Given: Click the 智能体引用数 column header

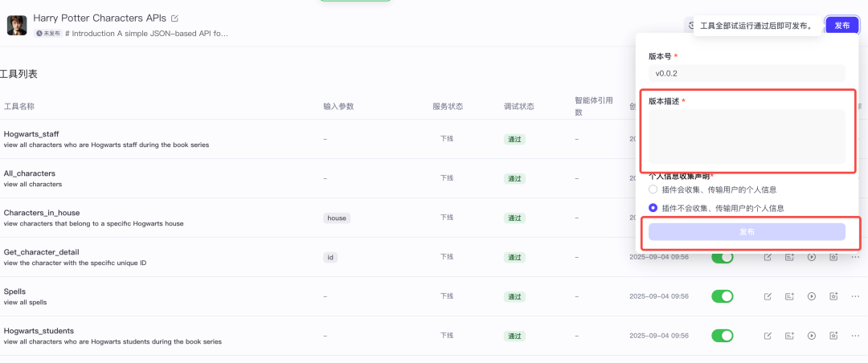Looking at the screenshot, I should 593,106.
